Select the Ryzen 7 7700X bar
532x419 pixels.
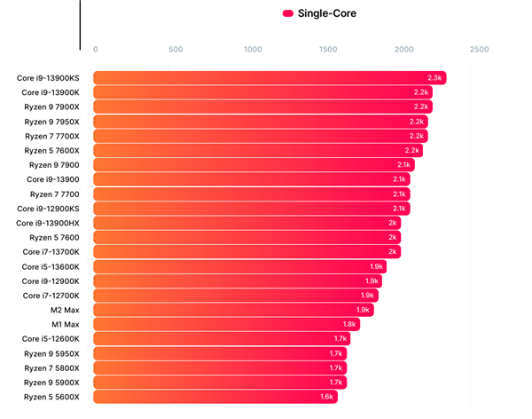[x=261, y=136]
